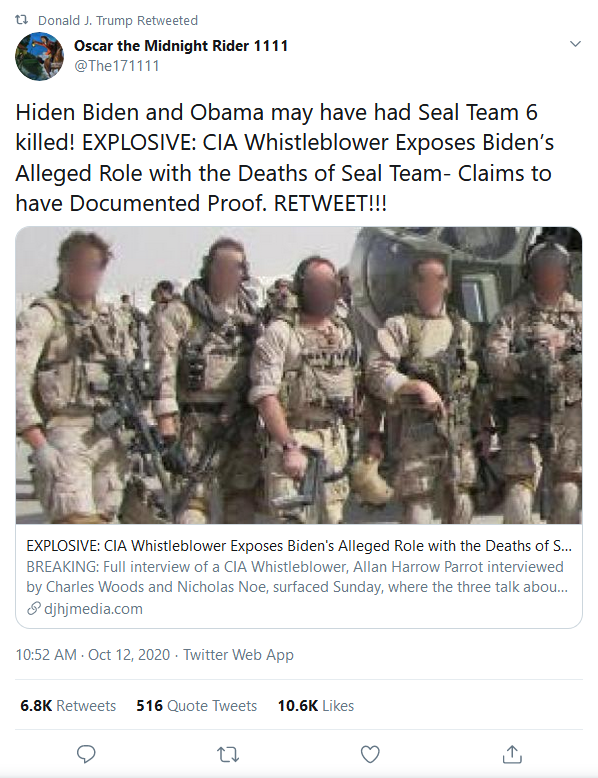Click the Oscar the Midnight Rider profile avatar
The image size is (598, 778).
click(x=40, y=56)
